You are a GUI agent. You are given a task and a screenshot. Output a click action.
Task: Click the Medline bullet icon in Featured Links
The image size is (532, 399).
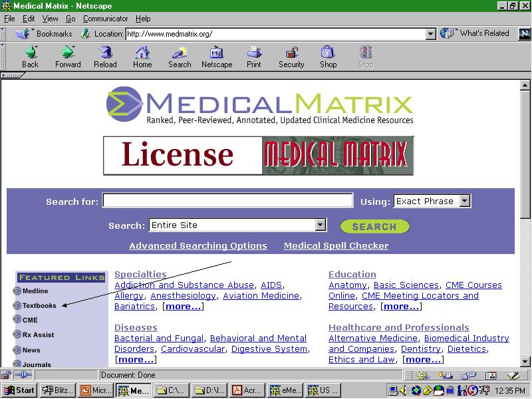(17, 291)
